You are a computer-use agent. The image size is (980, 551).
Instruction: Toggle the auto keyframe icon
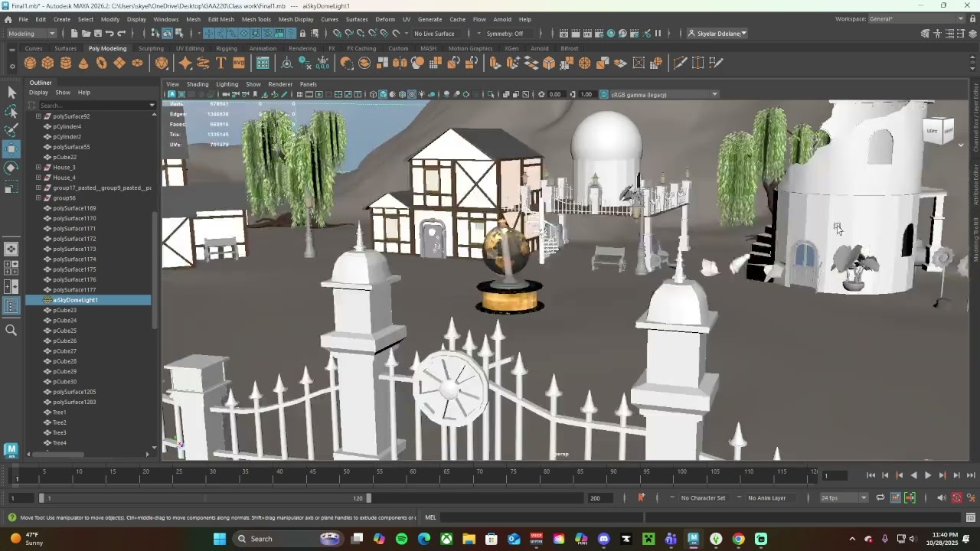[x=956, y=497]
